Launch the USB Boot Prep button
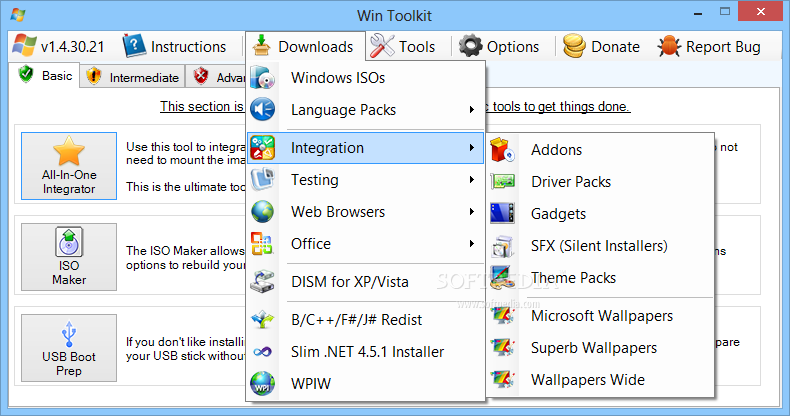 [69, 348]
